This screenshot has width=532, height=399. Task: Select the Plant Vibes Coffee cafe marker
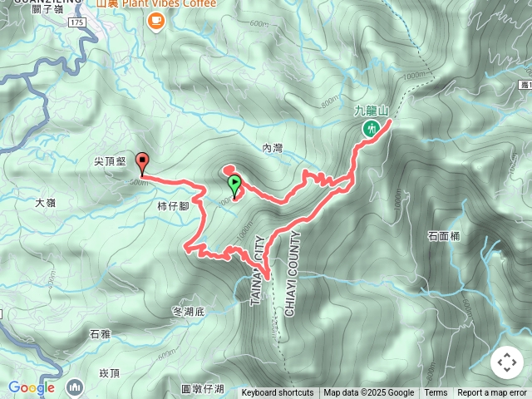click(156, 22)
